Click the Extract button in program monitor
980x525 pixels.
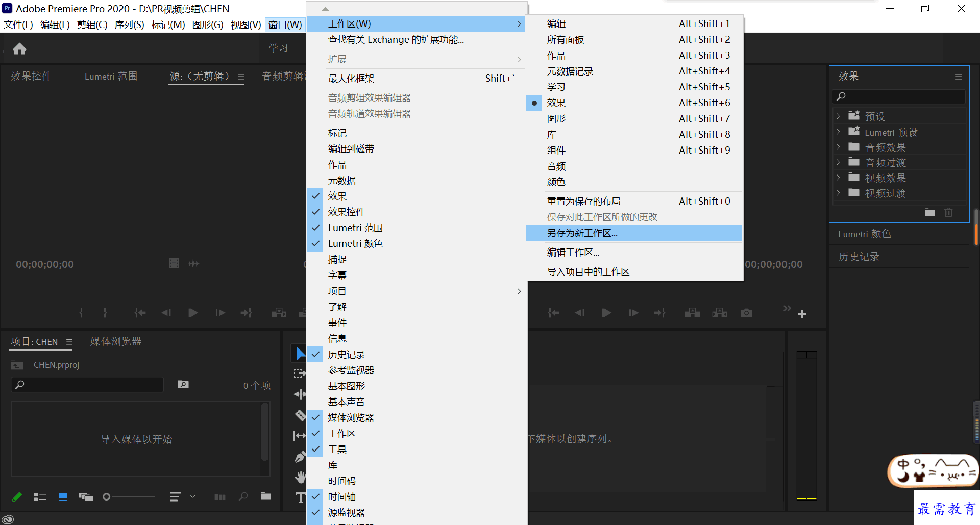pos(719,313)
